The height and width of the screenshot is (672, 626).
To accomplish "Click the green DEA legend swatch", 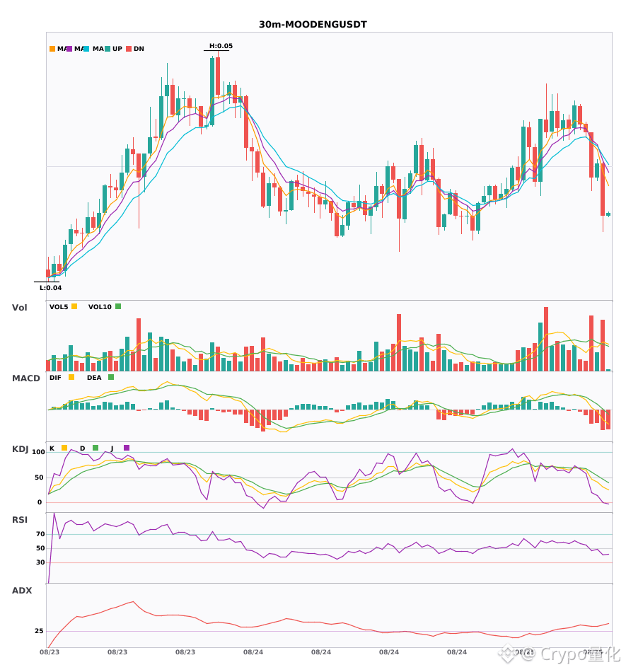I will (111, 377).
